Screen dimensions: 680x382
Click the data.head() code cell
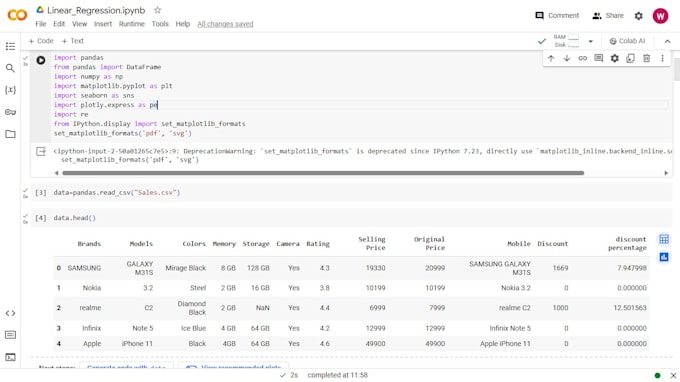(x=351, y=218)
